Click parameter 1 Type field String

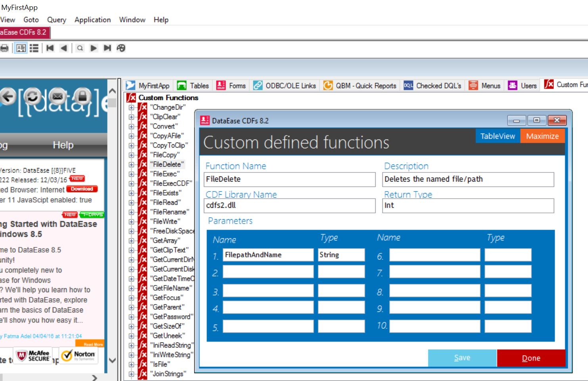341,255
